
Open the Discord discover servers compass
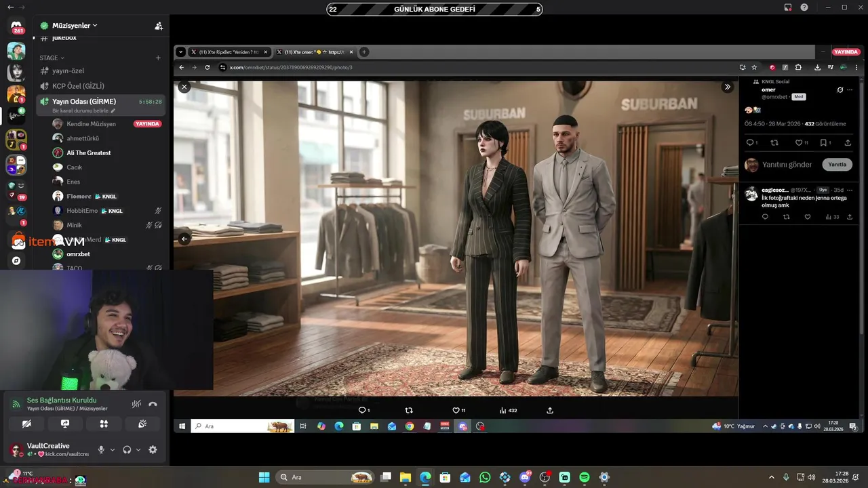click(x=16, y=261)
